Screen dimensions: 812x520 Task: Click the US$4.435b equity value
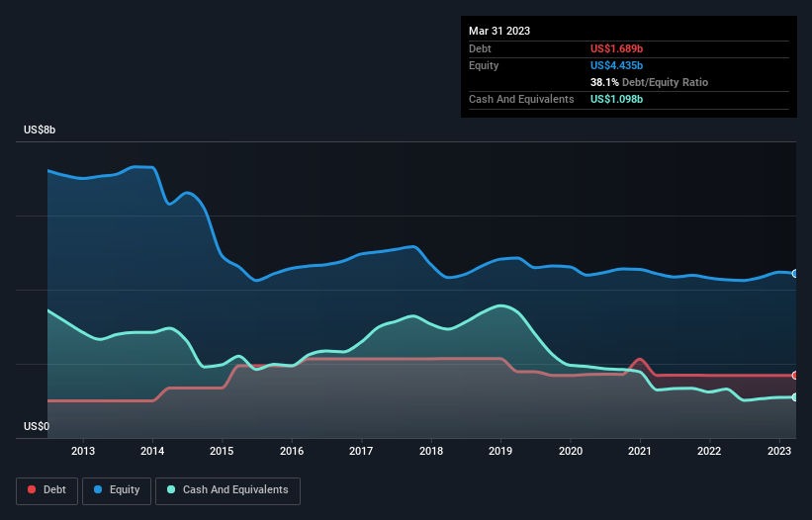[x=616, y=65]
